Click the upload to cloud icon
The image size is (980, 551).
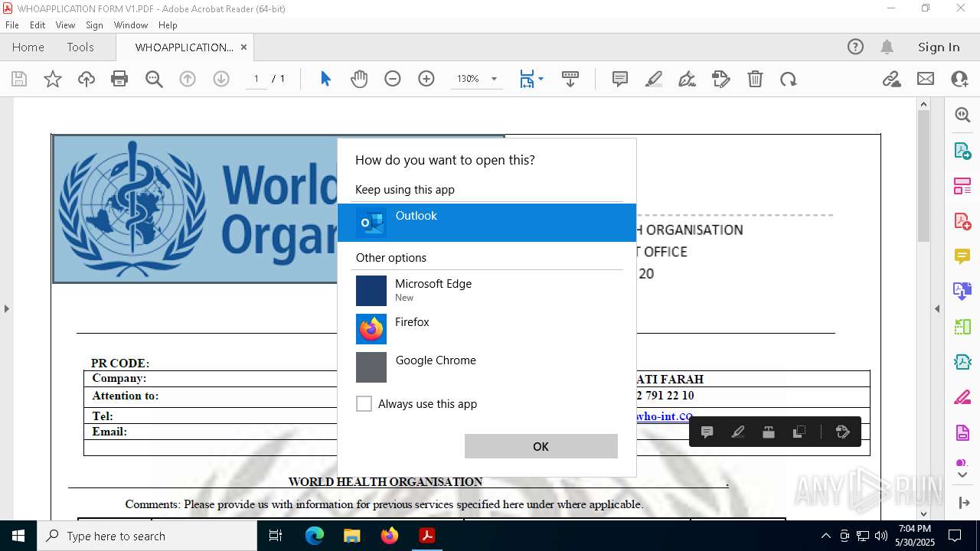(x=87, y=79)
